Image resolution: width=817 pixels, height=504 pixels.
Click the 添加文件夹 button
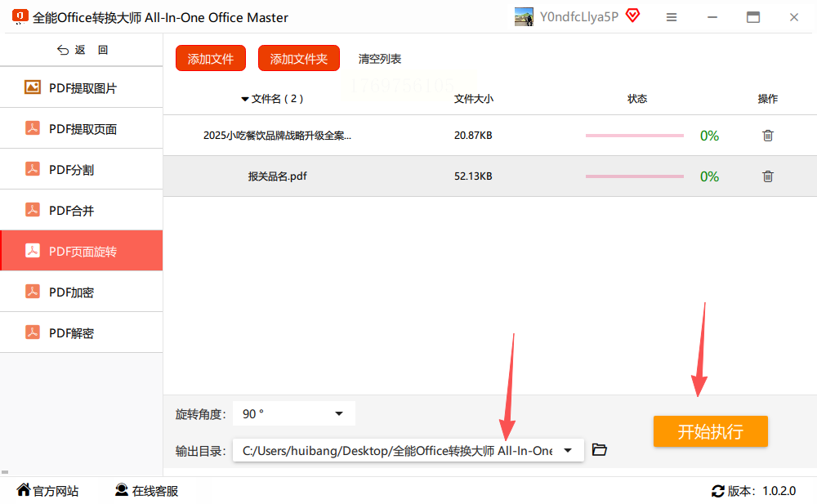pyautogui.click(x=298, y=58)
